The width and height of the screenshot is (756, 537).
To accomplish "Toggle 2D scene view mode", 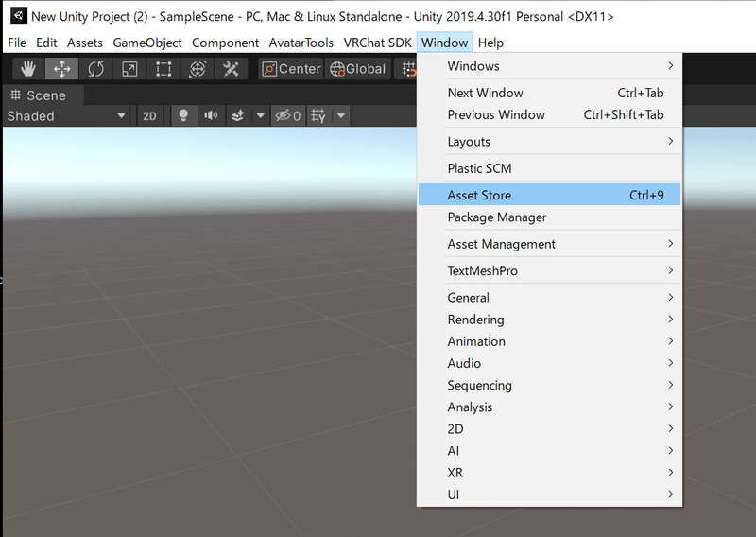I will point(149,115).
